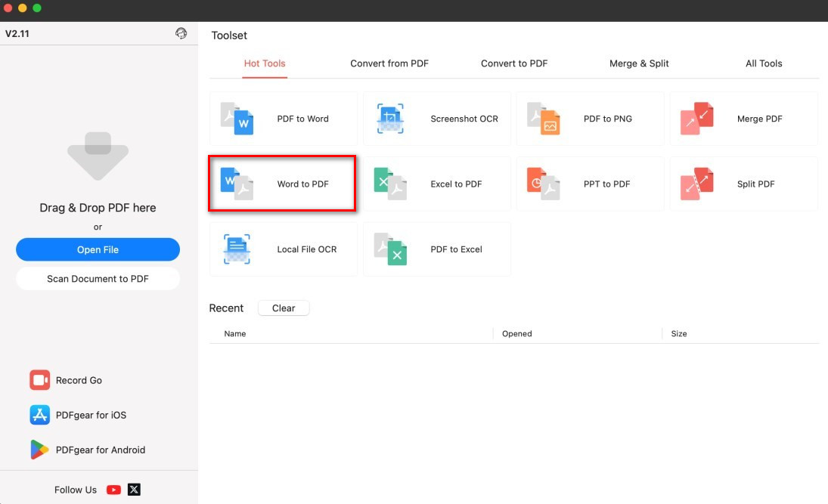The height and width of the screenshot is (504, 828).
Task: Open PDFgear's X profile
Action: click(x=133, y=490)
